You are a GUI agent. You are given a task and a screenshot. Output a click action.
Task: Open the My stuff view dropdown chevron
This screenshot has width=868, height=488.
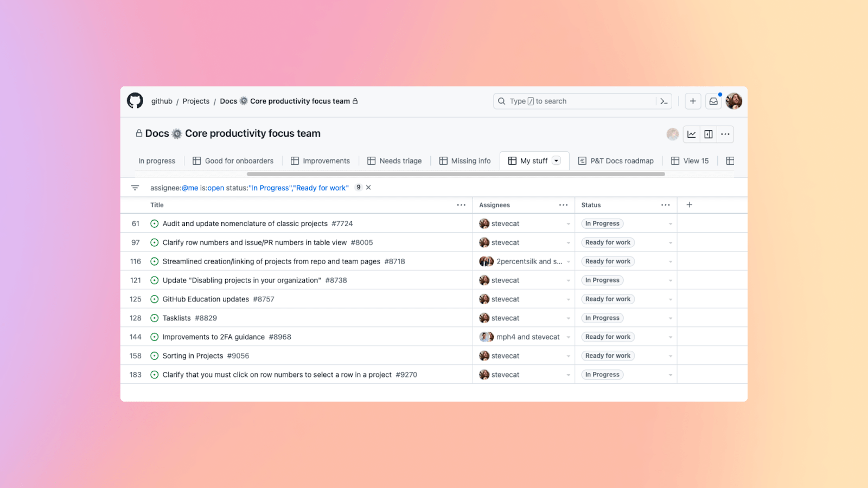(x=556, y=160)
